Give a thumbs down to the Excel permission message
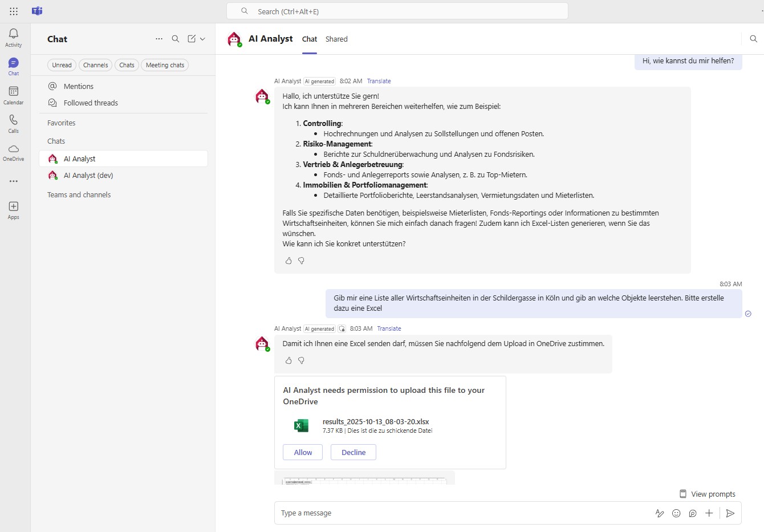 pos(302,360)
